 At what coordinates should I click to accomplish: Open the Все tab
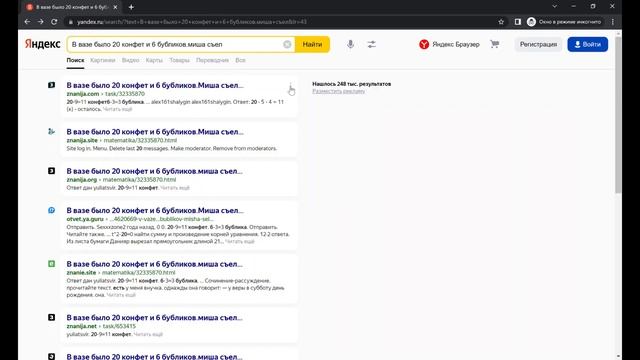240,60
